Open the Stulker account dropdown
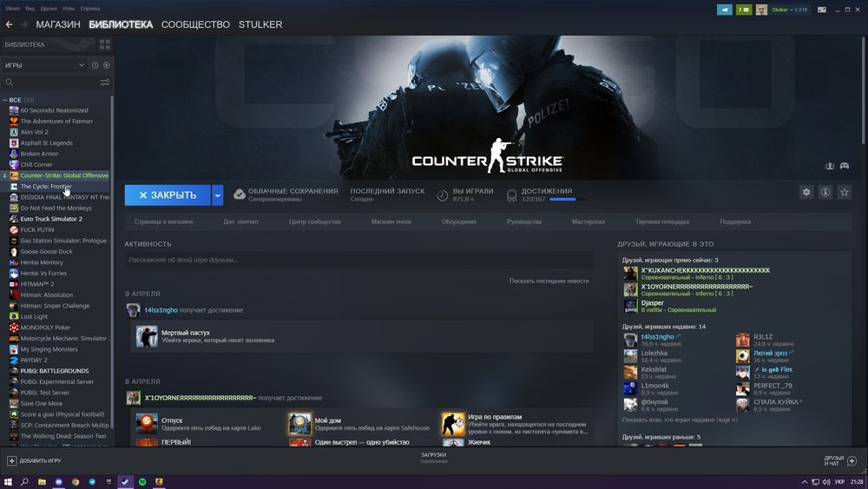Image resolution: width=868 pixels, height=489 pixels. coord(790,10)
